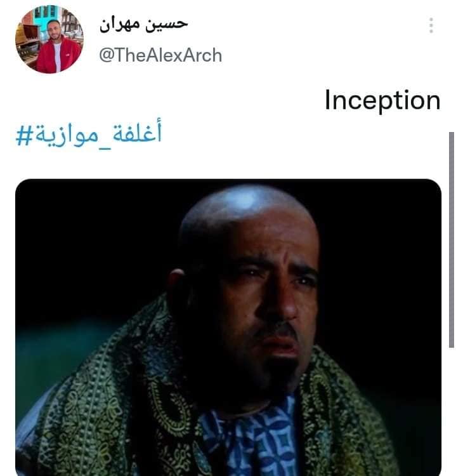Open @TheAlexArch profile via the handle
This screenshot has width=456, height=476.
(160, 56)
